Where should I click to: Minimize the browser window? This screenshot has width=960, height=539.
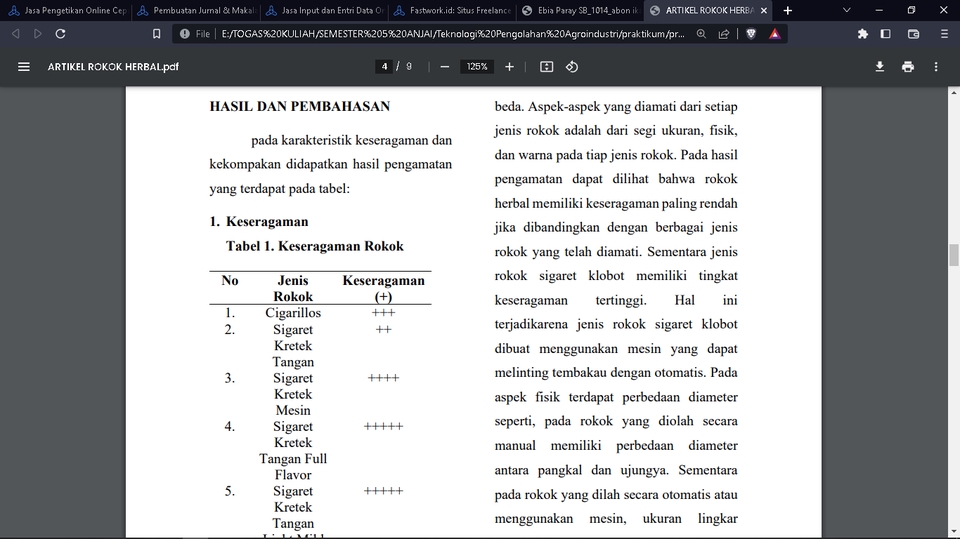click(x=879, y=10)
